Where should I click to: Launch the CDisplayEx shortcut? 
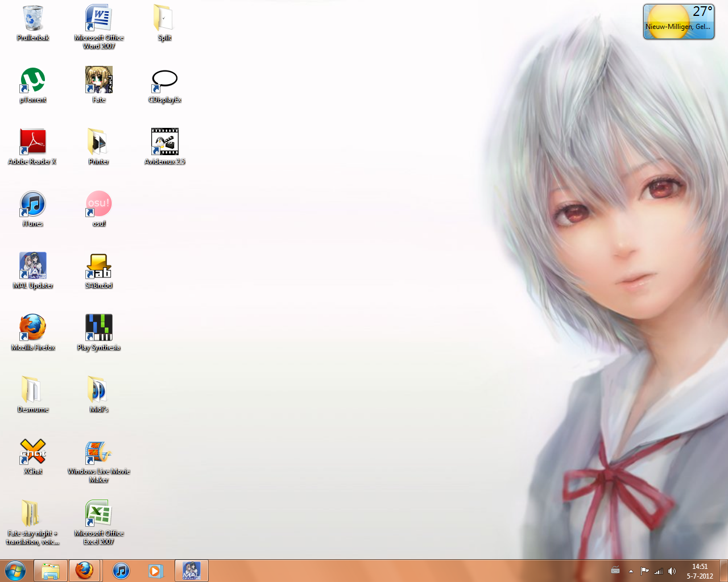[165, 85]
